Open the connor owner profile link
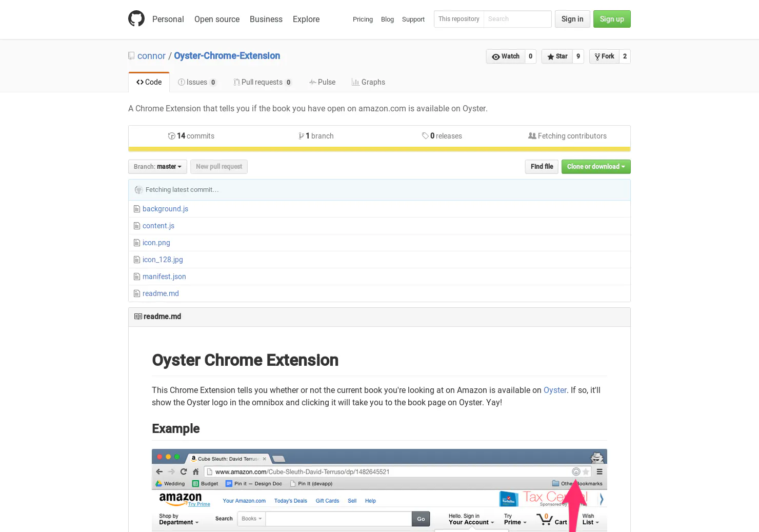 pyautogui.click(x=151, y=56)
